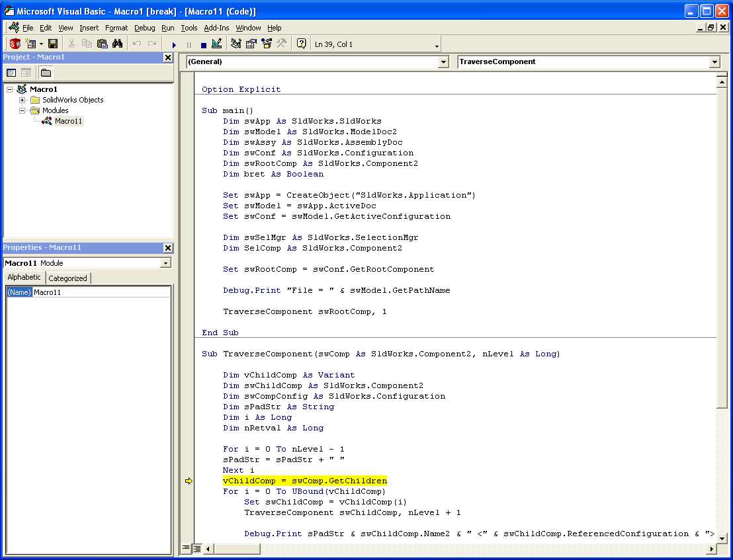Open the Object Browser icon
733x560 pixels.
point(267,44)
